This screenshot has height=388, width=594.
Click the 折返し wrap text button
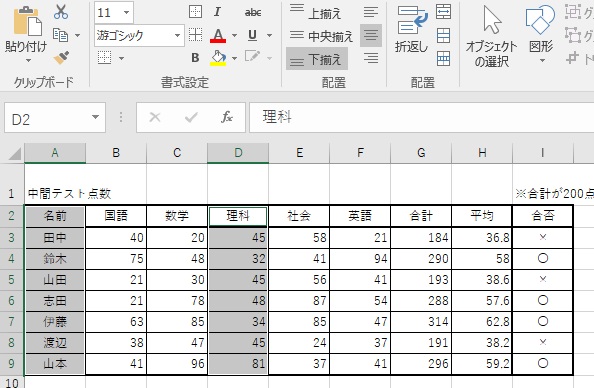tap(411, 29)
